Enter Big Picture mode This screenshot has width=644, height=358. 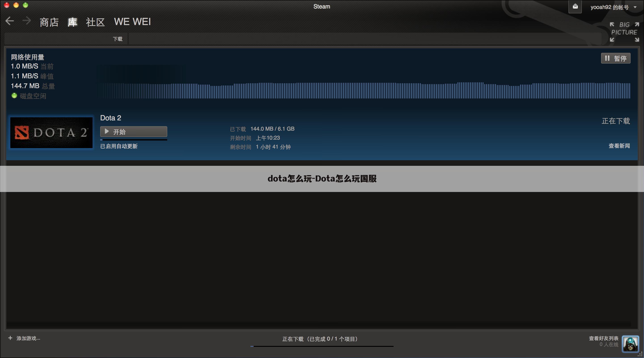(624, 32)
